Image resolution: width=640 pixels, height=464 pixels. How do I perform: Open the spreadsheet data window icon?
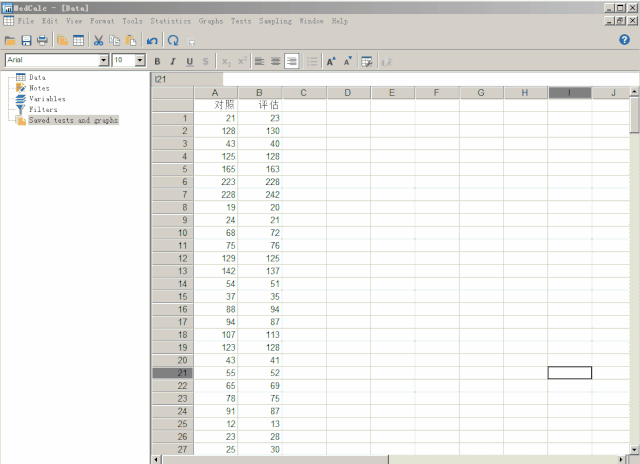[x=78, y=40]
